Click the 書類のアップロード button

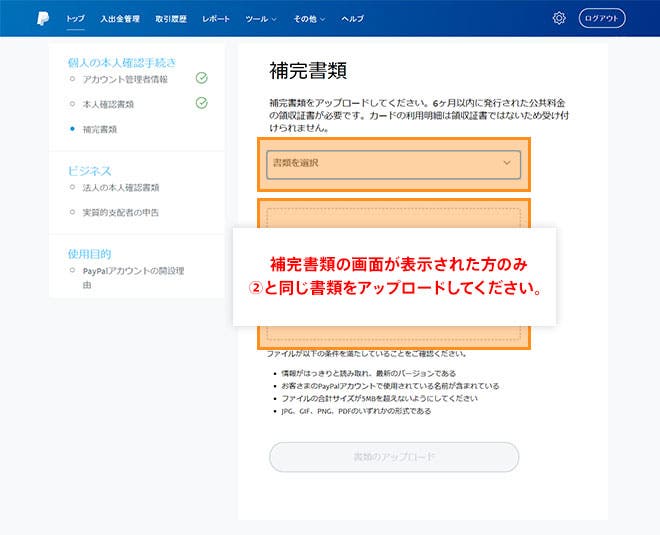coord(394,457)
